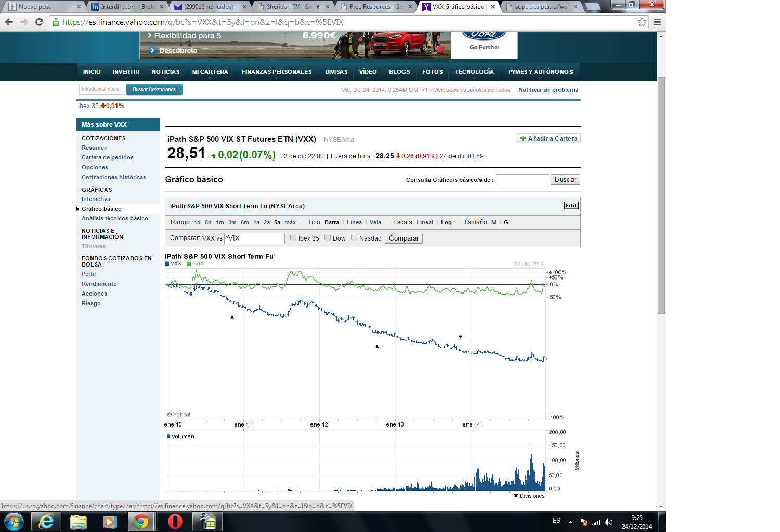The width and height of the screenshot is (780, 532).
Task: Click the browser back arrow
Action: click(x=9, y=22)
